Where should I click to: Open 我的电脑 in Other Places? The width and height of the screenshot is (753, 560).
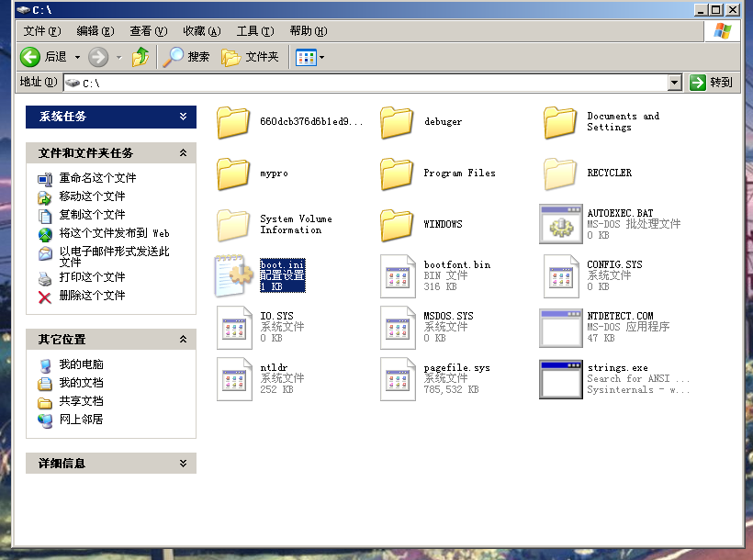81,364
